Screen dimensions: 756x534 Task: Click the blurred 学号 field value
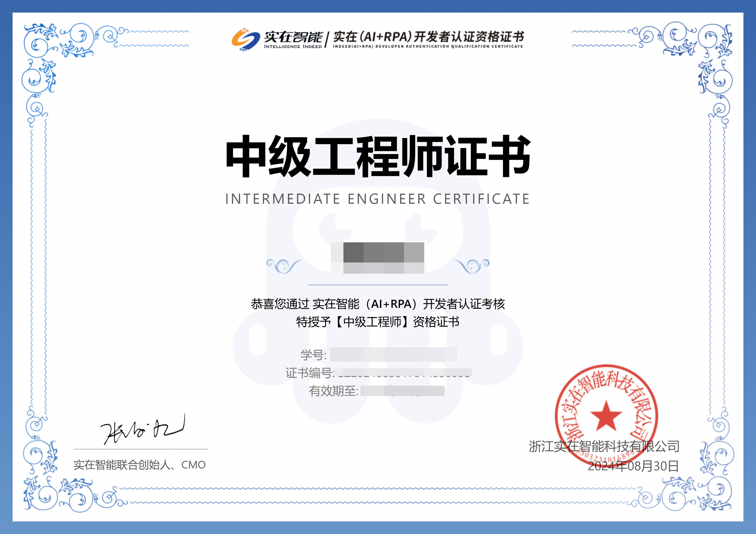[x=393, y=355]
